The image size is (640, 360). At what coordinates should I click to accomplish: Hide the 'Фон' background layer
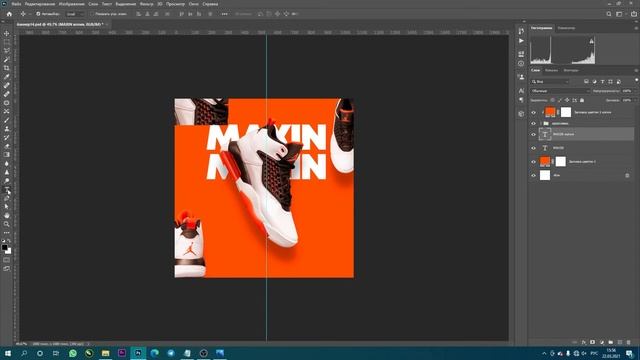pos(533,176)
